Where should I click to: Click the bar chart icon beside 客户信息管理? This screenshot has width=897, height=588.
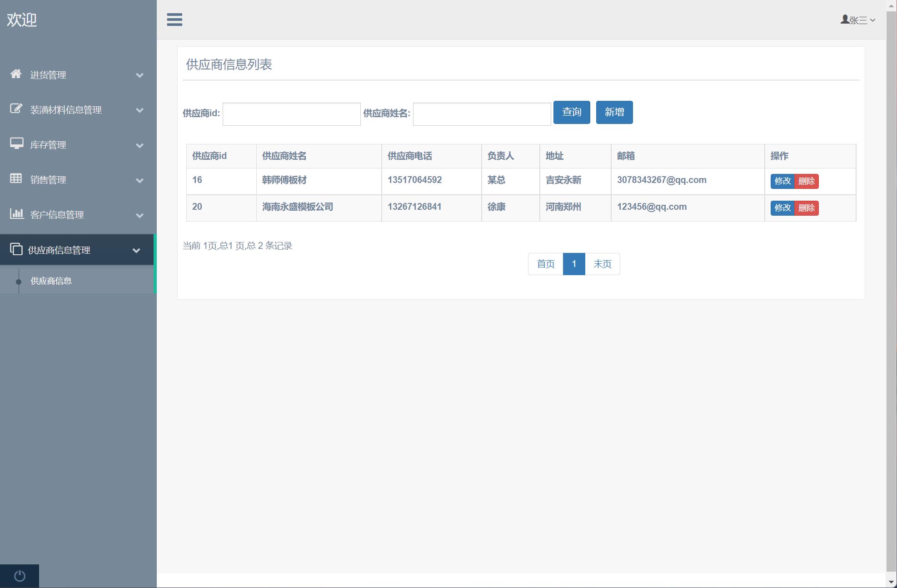(x=16, y=214)
